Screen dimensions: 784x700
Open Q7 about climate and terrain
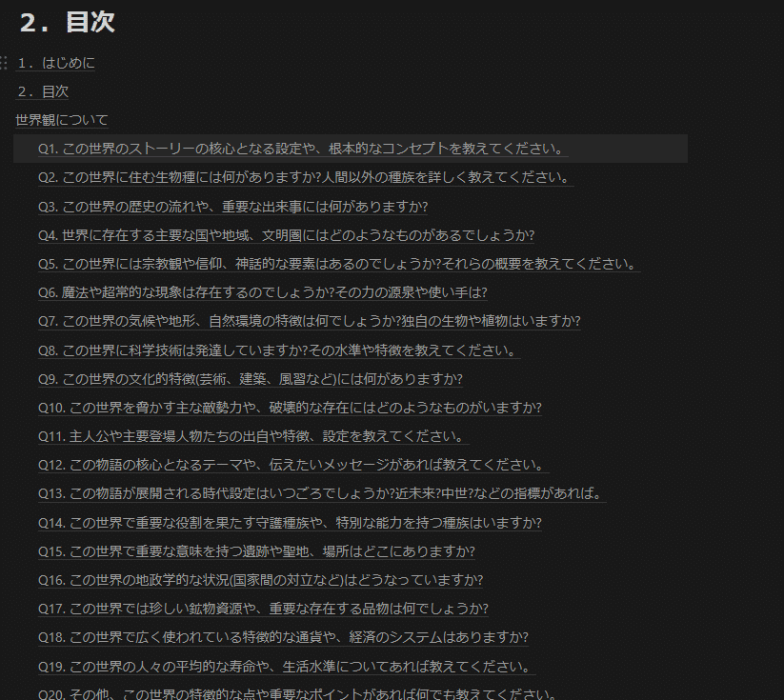pos(310,321)
